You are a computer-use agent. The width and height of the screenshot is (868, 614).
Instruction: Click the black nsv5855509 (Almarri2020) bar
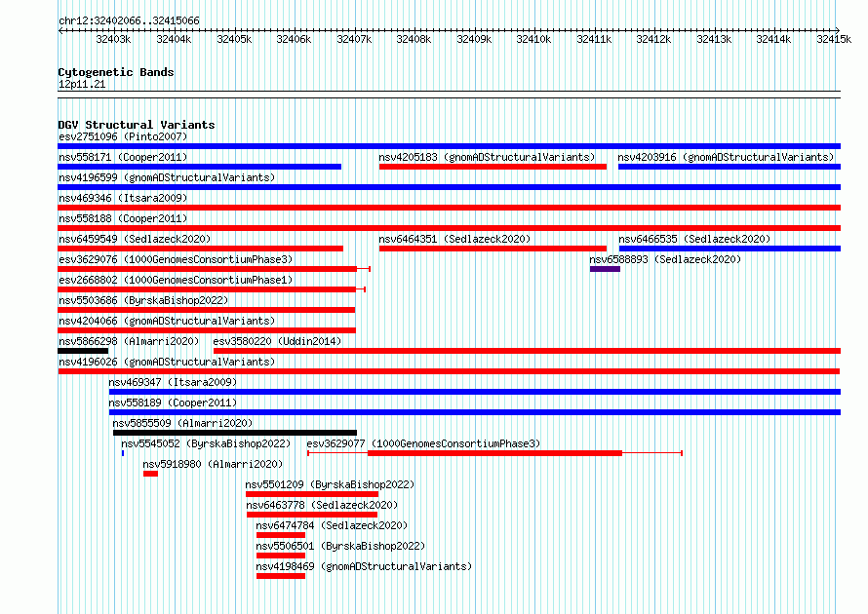[x=235, y=433]
